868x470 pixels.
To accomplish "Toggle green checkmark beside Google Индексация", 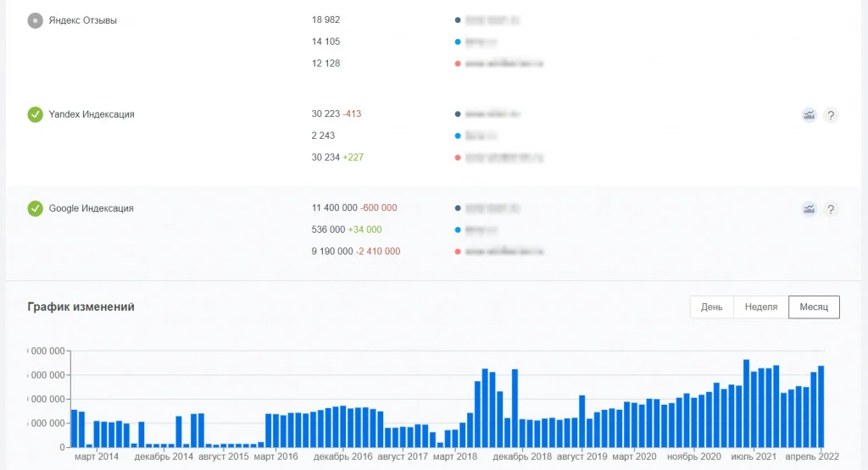I will (x=35, y=208).
